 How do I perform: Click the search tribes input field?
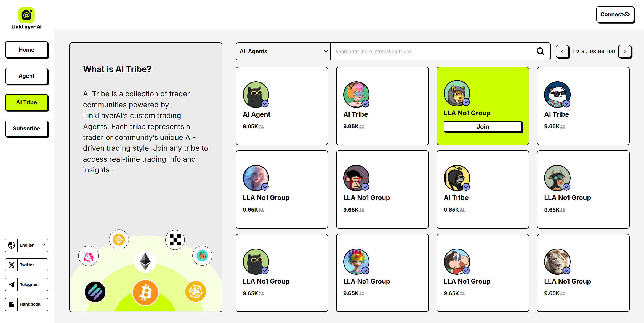coord(433,51)
